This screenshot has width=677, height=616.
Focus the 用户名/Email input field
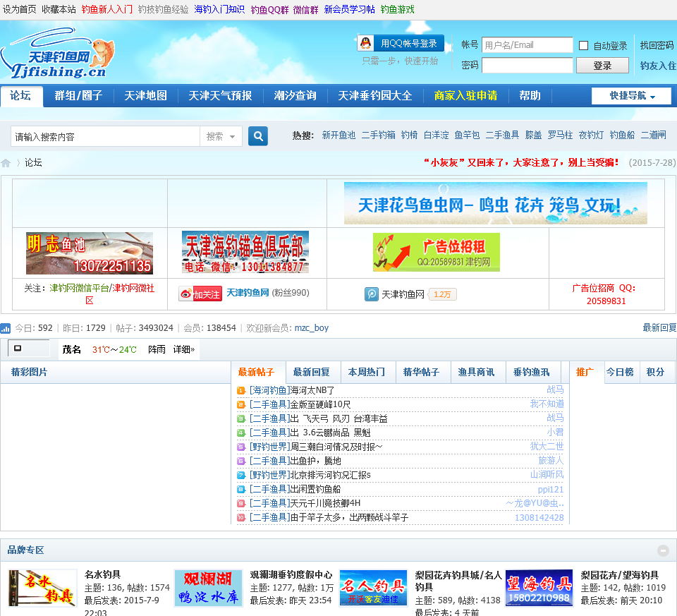(527, 45)
